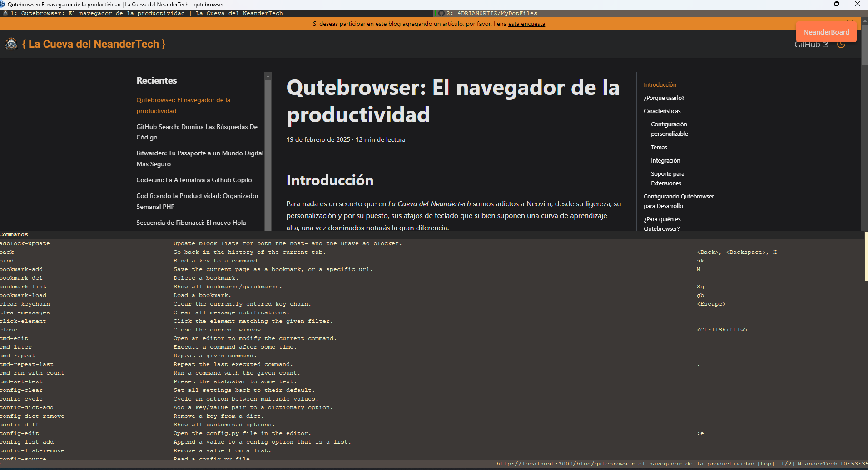This screenshot has height=470, width=868.
Task: Click the sidebar scrollbar up arrow
Action: [x=268, y=76]
